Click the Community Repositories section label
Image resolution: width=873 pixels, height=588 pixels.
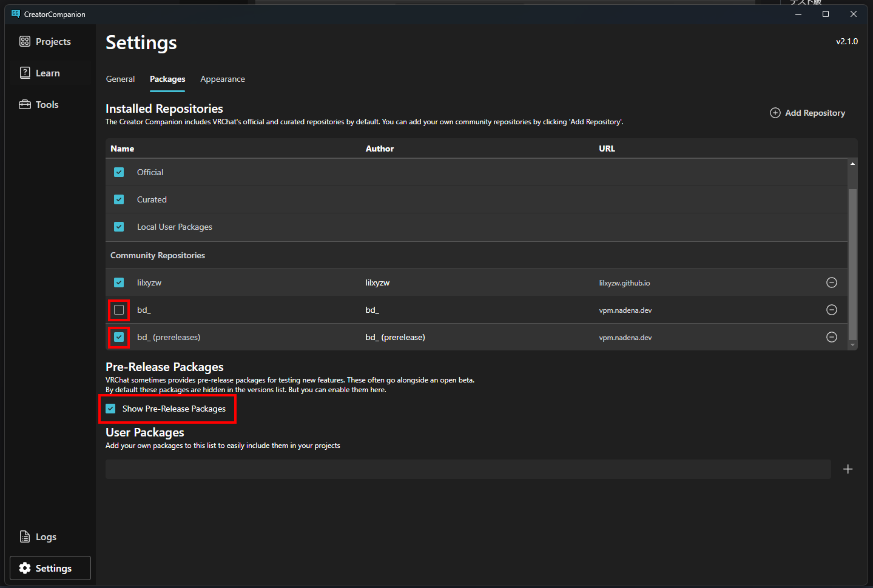[158, 255]
